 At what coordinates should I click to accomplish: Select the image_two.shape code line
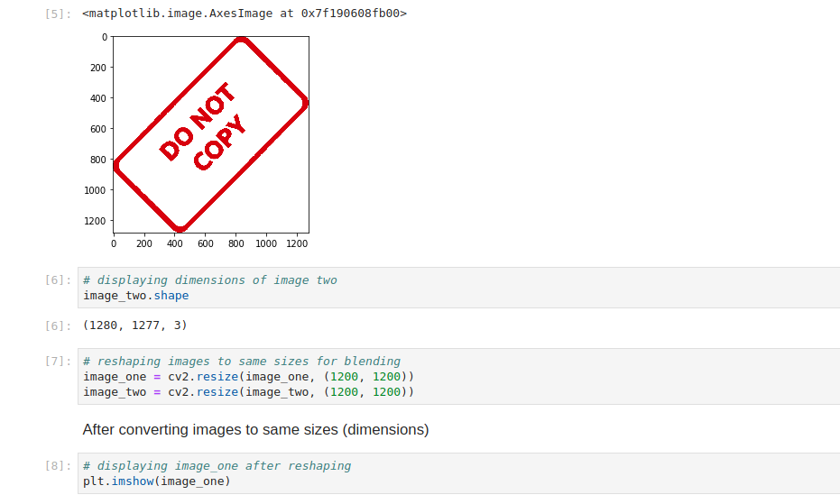[136, 296]
